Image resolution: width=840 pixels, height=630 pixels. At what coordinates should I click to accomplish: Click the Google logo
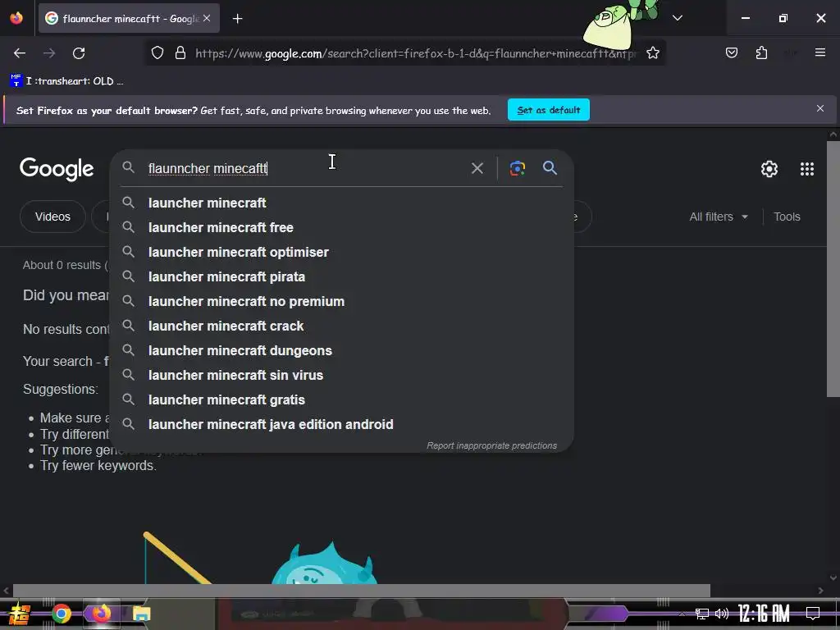(57, 169)
